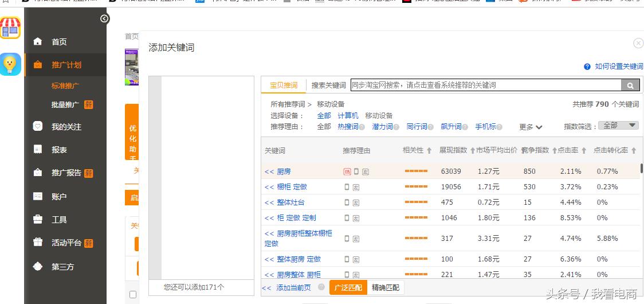The width and height of the screenshot is (644, 304).
Task: Click the magnifier search button
Action: click(630, 85)
